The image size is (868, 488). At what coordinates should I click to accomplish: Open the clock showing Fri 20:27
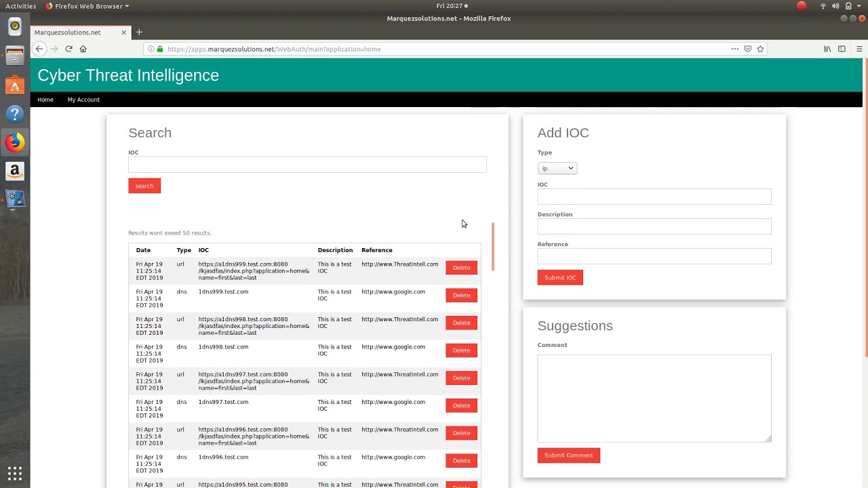[450, 6]
